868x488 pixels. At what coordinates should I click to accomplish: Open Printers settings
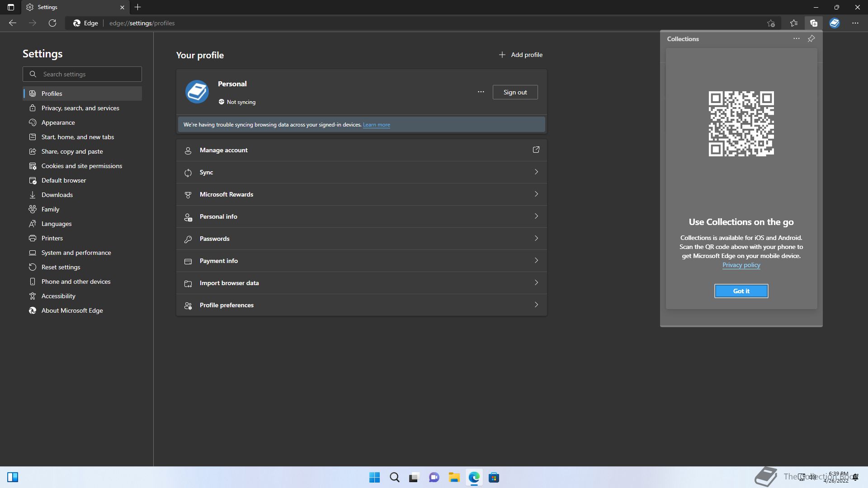82,238
